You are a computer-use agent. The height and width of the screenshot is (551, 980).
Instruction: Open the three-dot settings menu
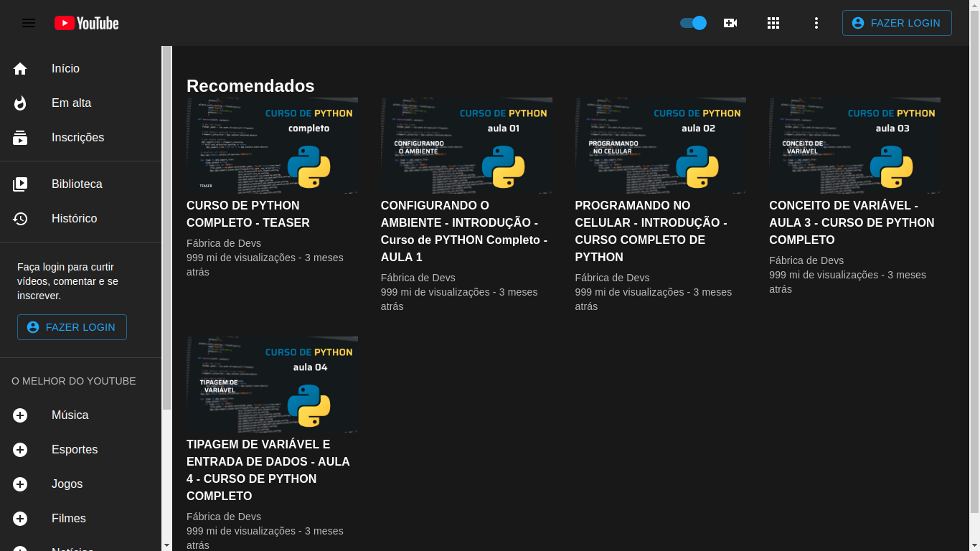click(816, 23)
